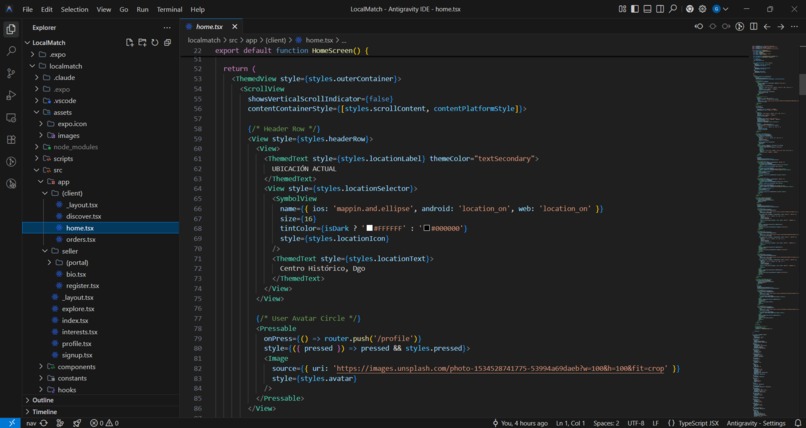Click the New File icon in Explorer
This screenshot has height=428, width=806.
(130, 43)
